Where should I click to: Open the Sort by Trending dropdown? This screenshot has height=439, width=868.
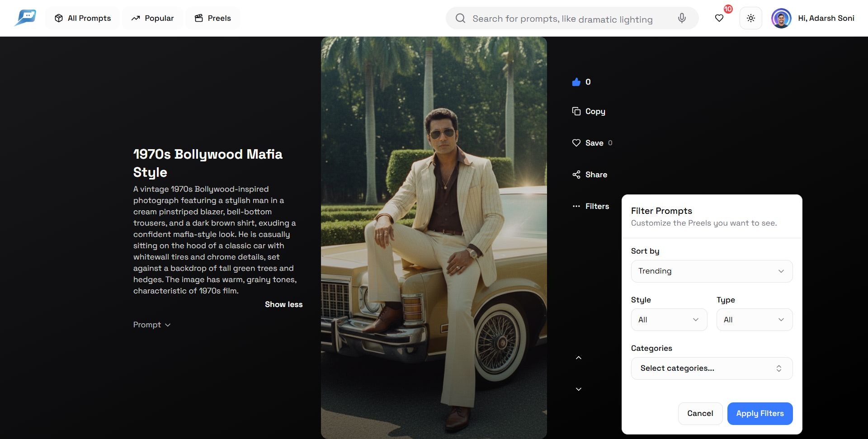pos(711,271)
